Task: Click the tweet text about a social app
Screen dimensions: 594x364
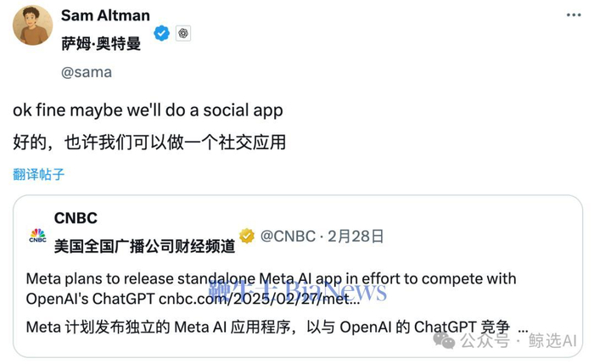Action: (x=148, y=110)
